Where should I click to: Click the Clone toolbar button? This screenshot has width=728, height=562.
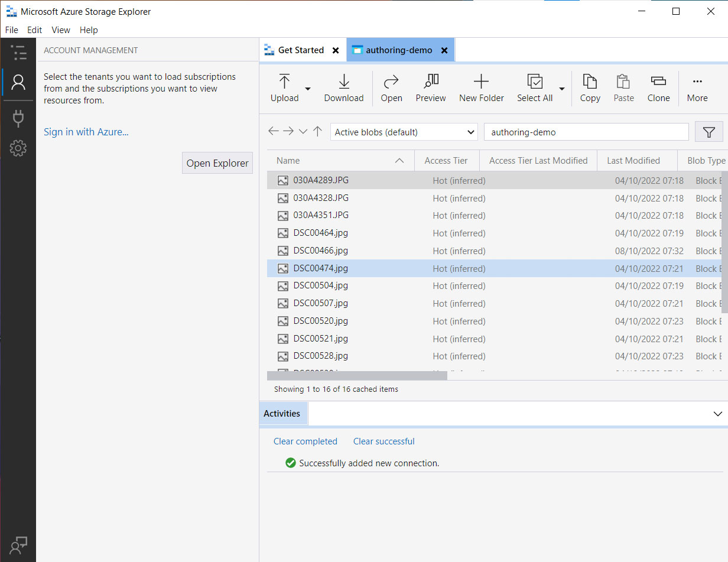[658, 89]
